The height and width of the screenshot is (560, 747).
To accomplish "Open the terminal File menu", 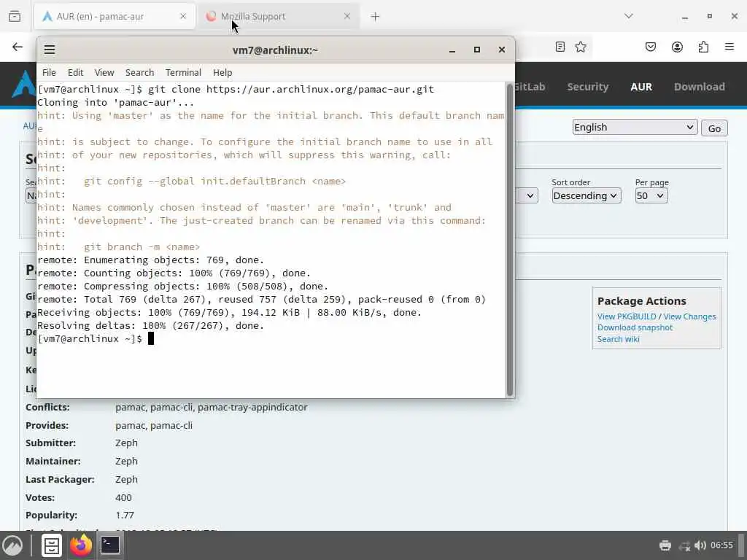I will (49, 72).
